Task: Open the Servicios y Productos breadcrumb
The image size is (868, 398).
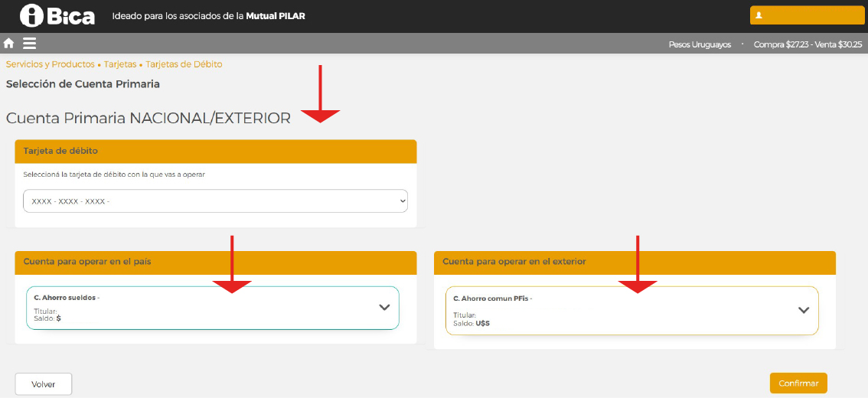Action: pyautogui.click(x=51, y=64)
